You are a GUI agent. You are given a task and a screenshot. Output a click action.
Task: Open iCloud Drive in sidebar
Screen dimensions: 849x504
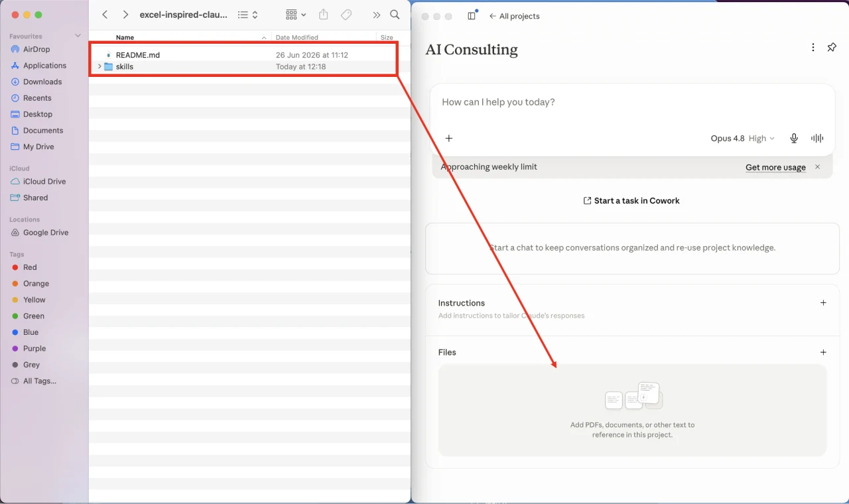[x=44, y=181]
